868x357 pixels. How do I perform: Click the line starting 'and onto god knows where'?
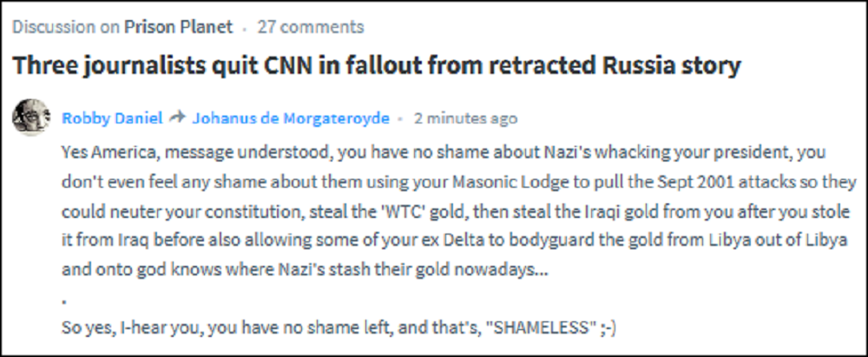[x=305, y=270]
